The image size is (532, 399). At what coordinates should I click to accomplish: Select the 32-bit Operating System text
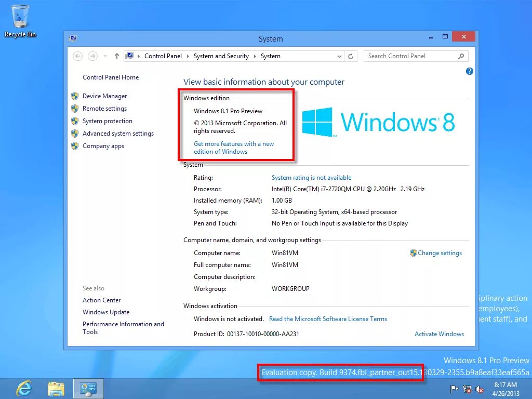point(334,212)
